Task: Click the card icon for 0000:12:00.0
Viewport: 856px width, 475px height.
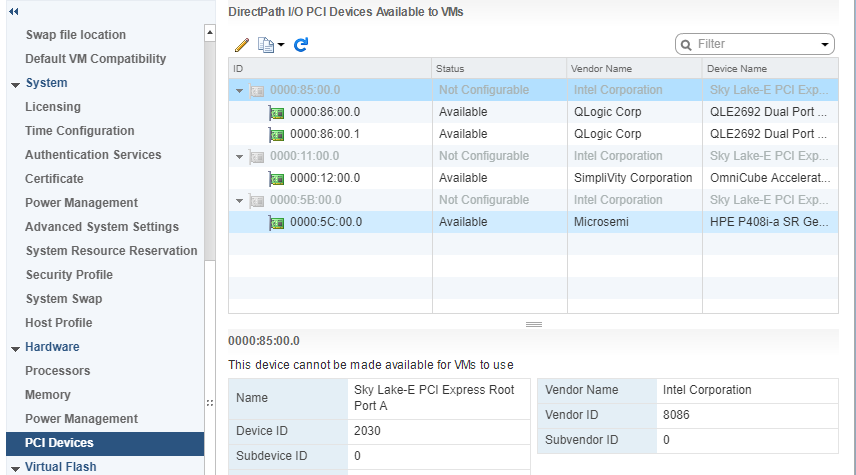Action: [277, 179]
